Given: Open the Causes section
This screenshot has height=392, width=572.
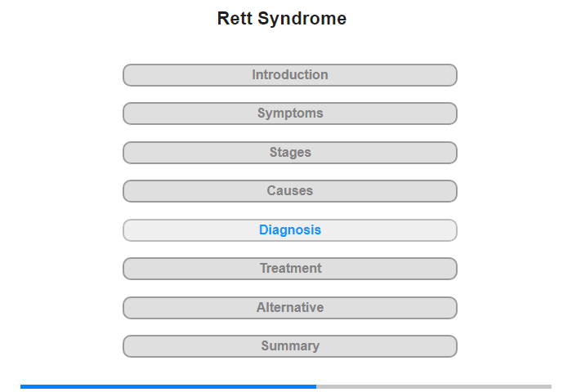Looking at the screenshot, I should click(x=289, y=191).
